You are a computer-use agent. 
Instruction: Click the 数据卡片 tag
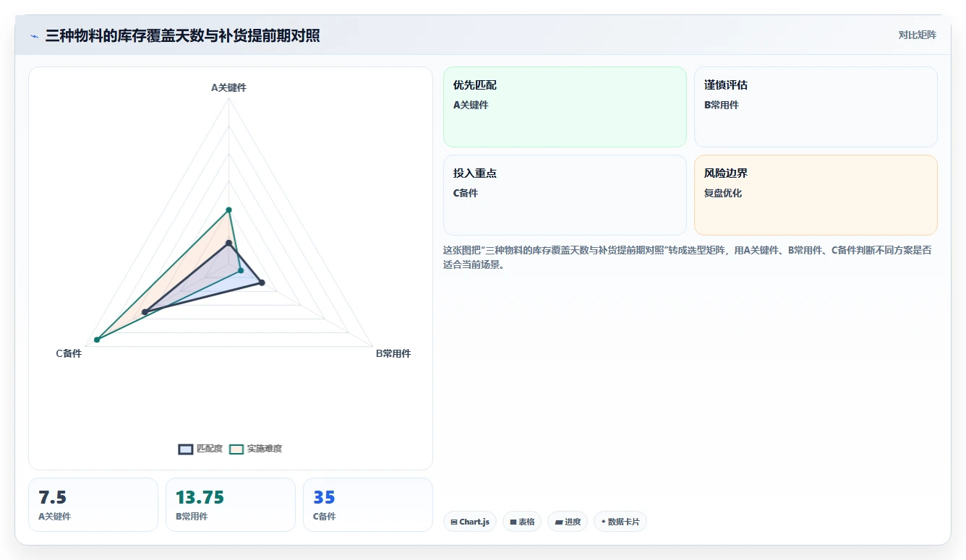[620, 522]
